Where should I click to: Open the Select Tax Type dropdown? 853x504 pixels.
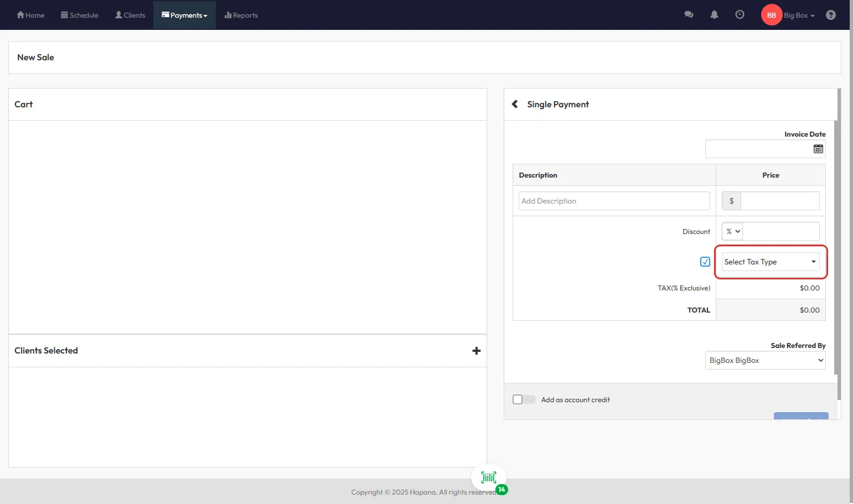(x=770, y=262)
